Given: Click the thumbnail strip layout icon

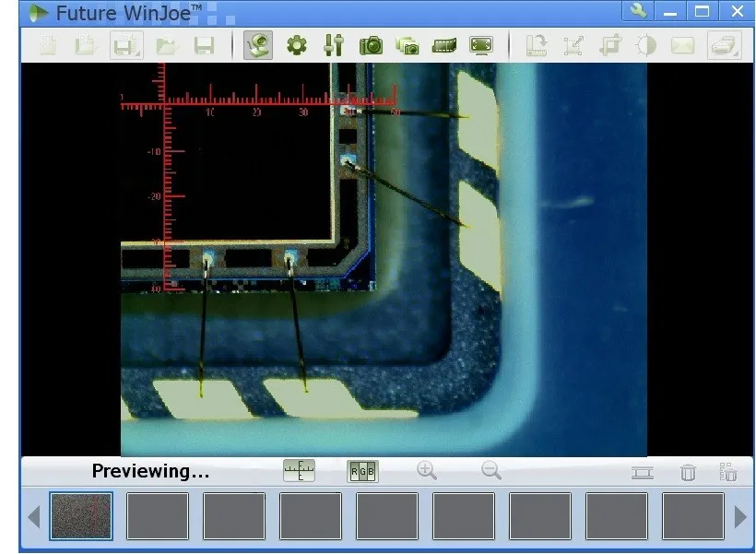Looking at the screenshot, I should [x=643, y=473].
